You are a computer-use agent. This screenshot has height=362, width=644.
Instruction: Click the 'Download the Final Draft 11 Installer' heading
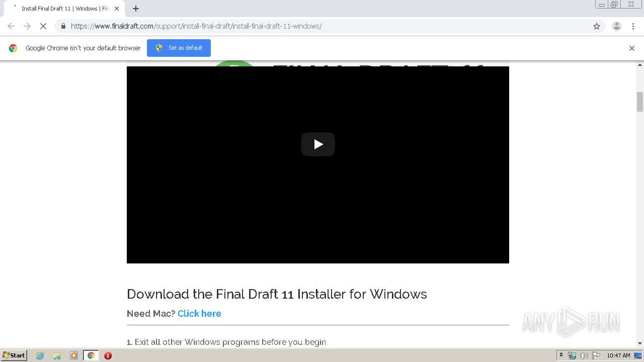[277, 294]
